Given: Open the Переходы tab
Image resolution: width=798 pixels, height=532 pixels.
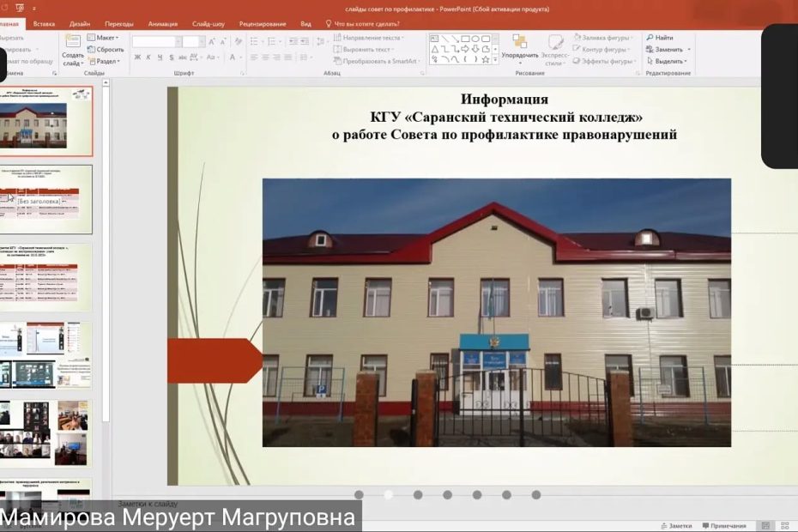Looking at the screenshot, I should tap(119, 24).
